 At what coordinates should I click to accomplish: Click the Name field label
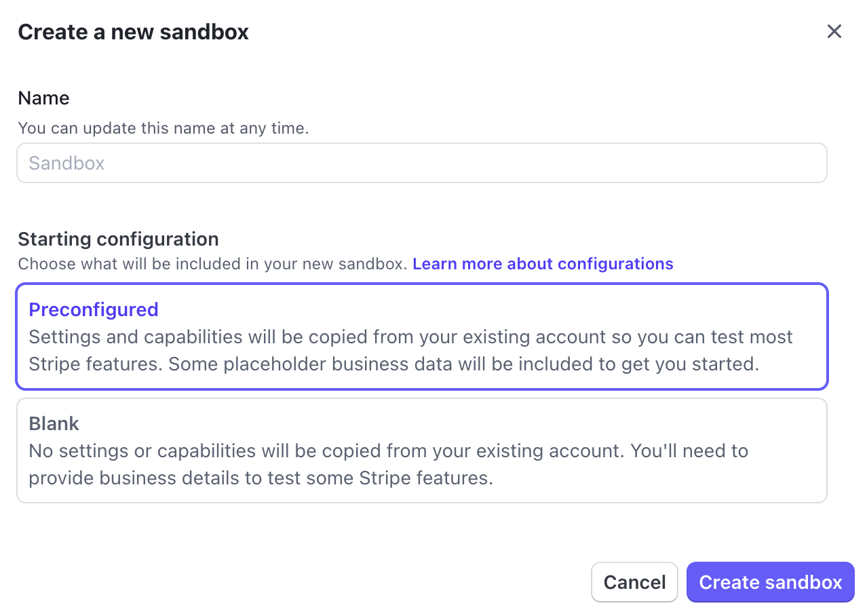[x=43, y=98]
